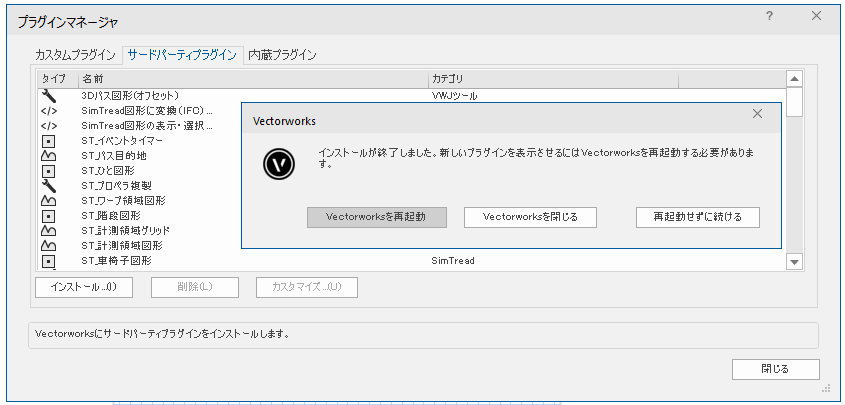Click the list scrollbar down arrow

794,262
